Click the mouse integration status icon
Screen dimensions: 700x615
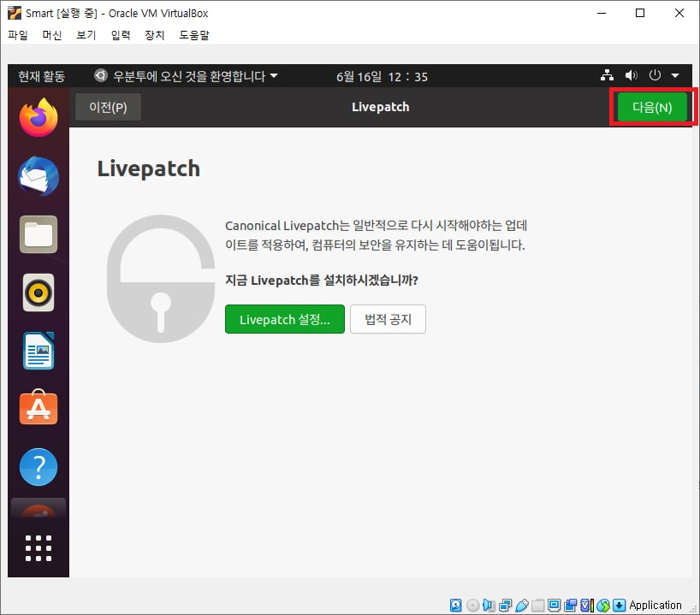click(x=602, y=606)
